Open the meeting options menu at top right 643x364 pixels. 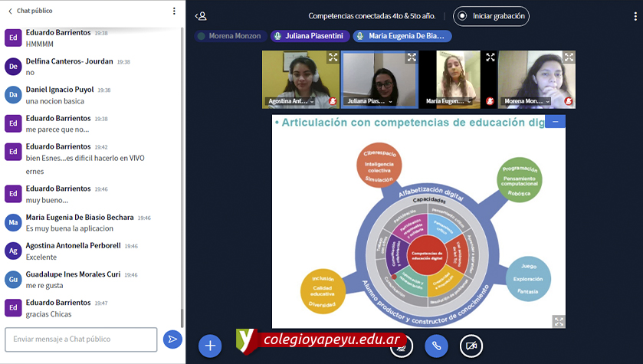click(632, 16)
